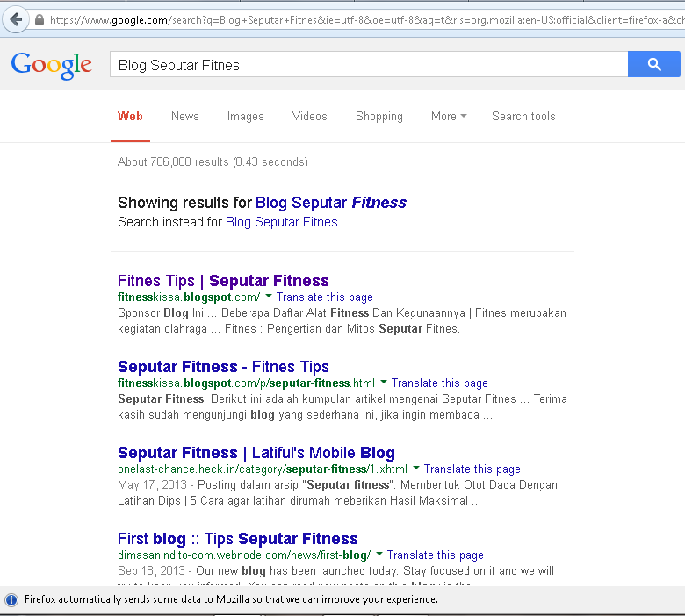Viewport: 685px width, 616px height.
Task: Search instead for Blog Seputar Fitnes
Action: point(281,222)
